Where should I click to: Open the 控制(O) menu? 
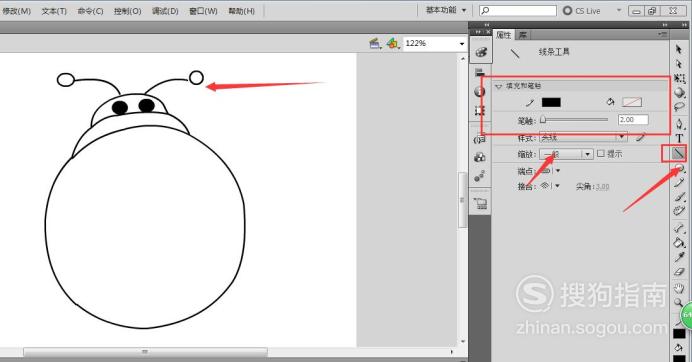pyautogui.click(x=127, y=11)
